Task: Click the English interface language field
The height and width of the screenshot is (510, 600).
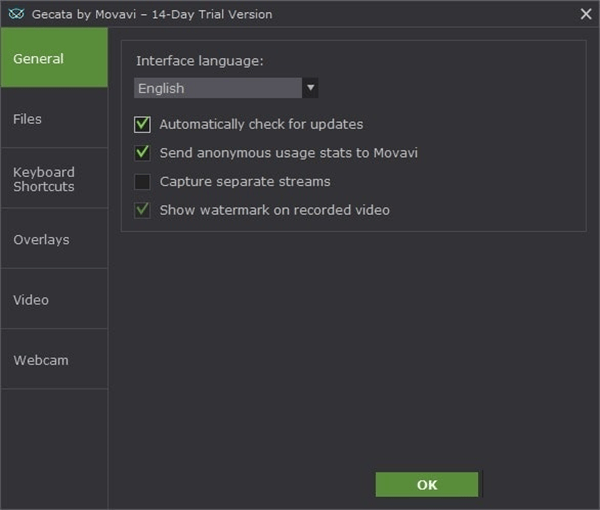Action: click(217, 88)
